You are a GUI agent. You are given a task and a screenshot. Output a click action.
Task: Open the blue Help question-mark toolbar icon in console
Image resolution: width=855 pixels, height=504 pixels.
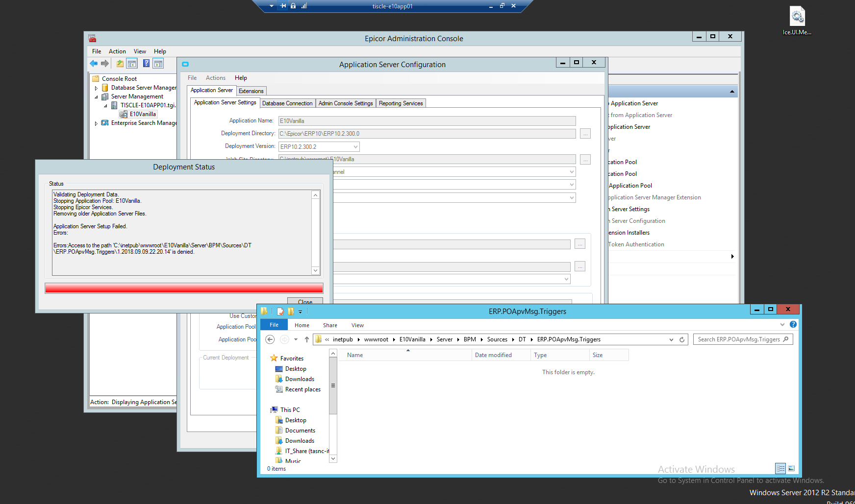146,63
